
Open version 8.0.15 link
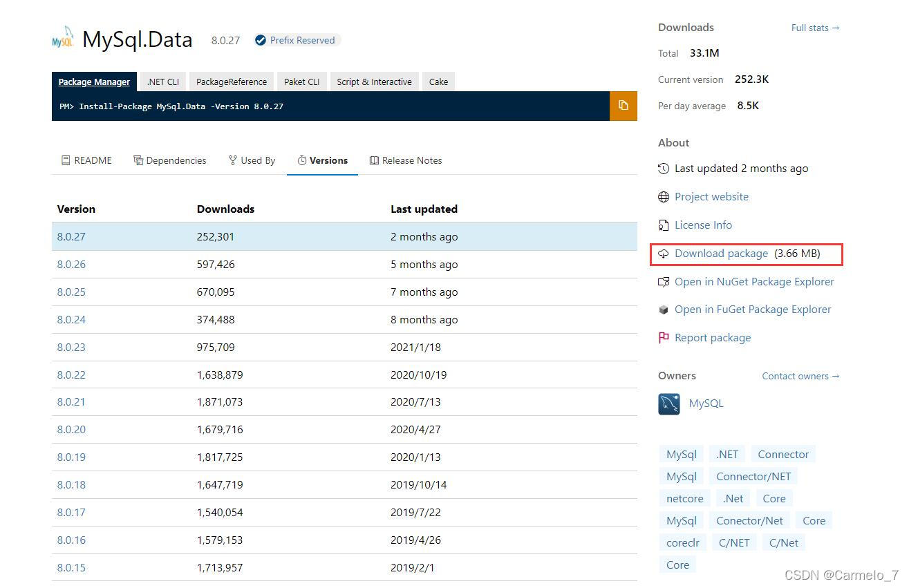point(71,567)
